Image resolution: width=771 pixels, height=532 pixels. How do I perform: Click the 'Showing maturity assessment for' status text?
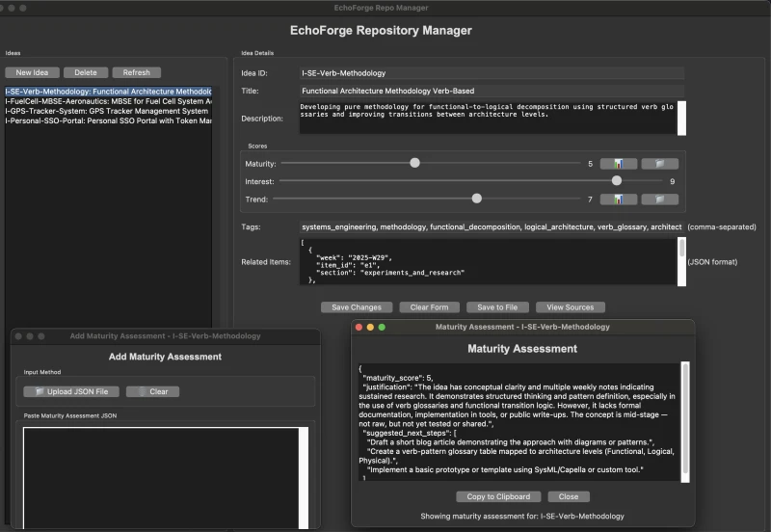[x=522, y=517]
